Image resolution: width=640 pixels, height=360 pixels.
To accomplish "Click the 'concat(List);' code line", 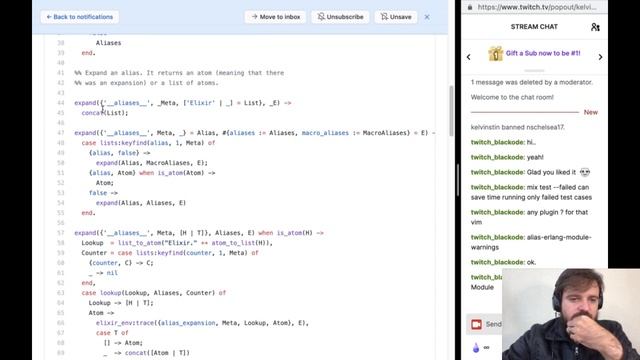I will [105, 113].
